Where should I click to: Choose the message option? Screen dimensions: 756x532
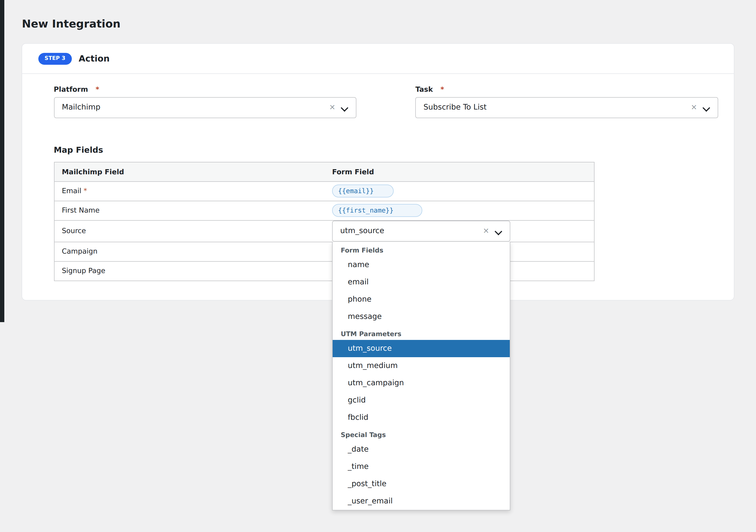tap(421, 316)
